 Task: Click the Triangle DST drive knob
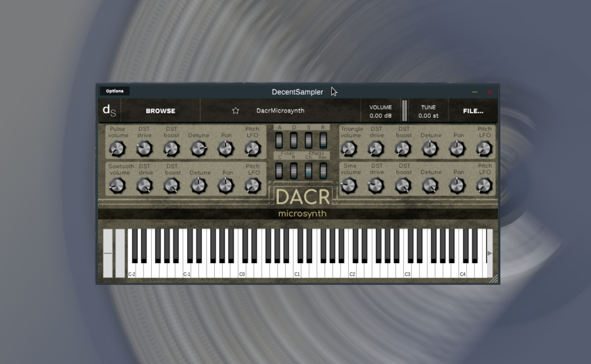click(x=376, y=149)
